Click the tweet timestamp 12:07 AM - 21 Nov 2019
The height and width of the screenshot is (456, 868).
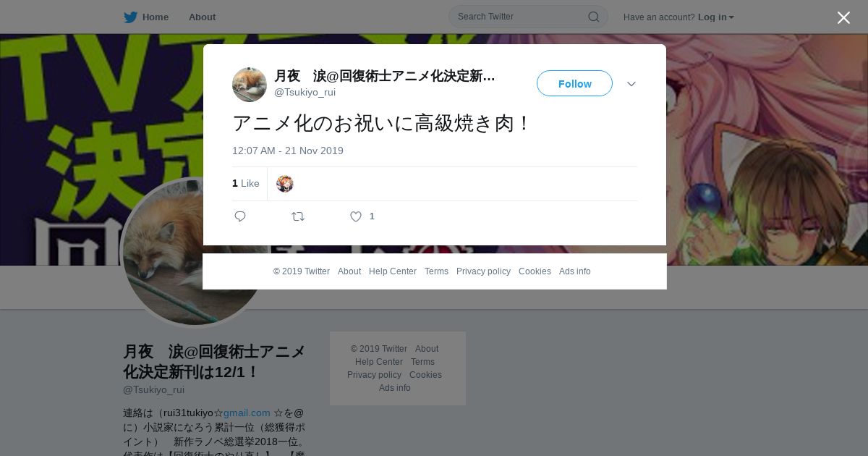click(x=288, y=151)
